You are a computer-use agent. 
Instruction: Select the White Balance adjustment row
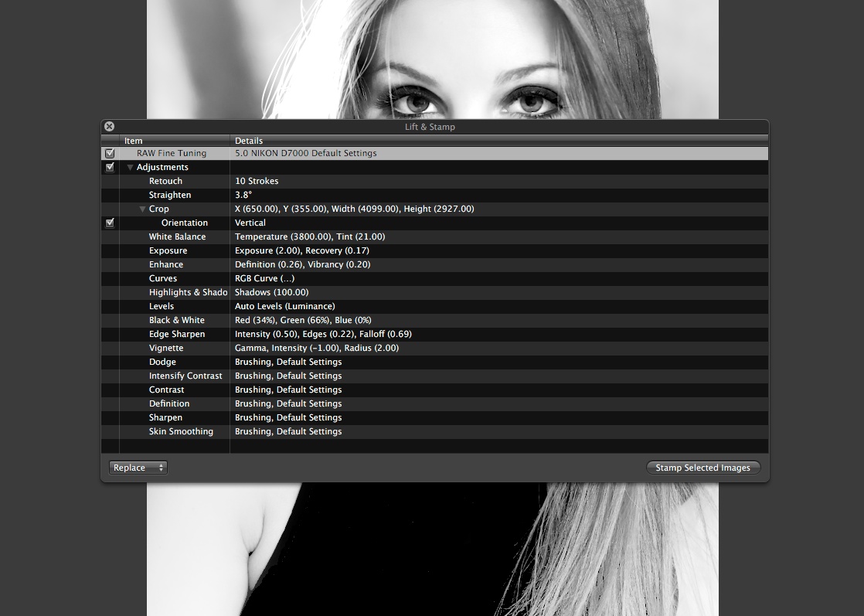(x=177, y=237)
